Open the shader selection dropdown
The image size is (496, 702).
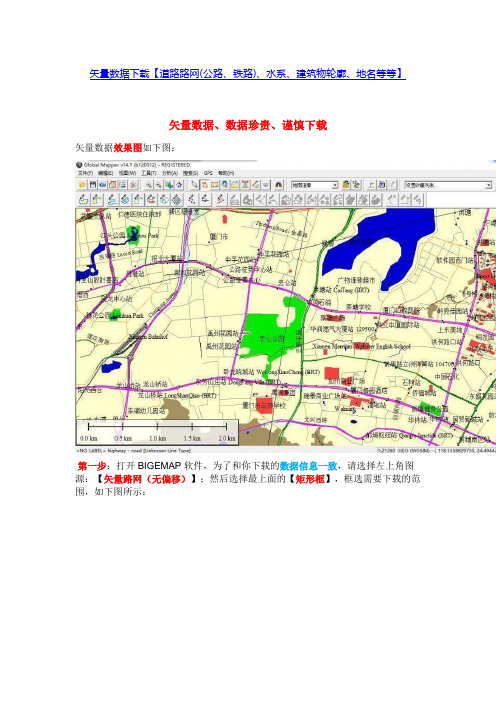(315, 185)
